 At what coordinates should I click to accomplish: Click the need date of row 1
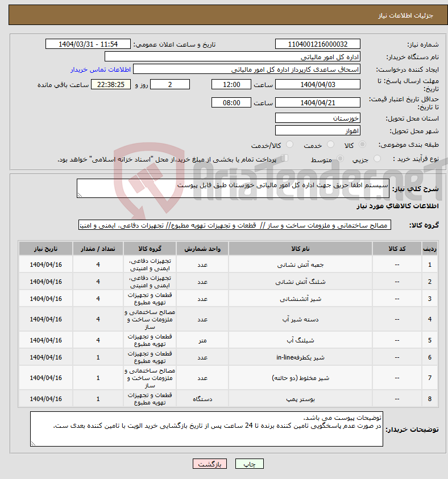coord(45,265)
